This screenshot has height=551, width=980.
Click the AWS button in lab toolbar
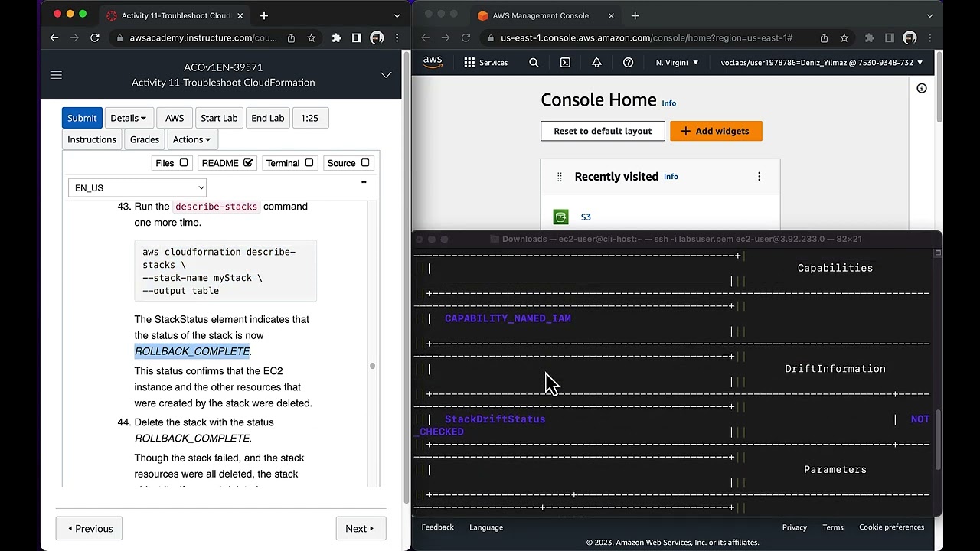tap(175, 118)
